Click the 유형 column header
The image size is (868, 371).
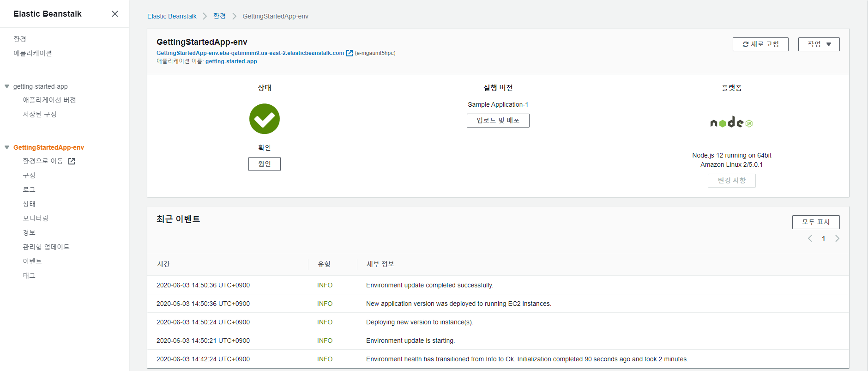(324, 264)
